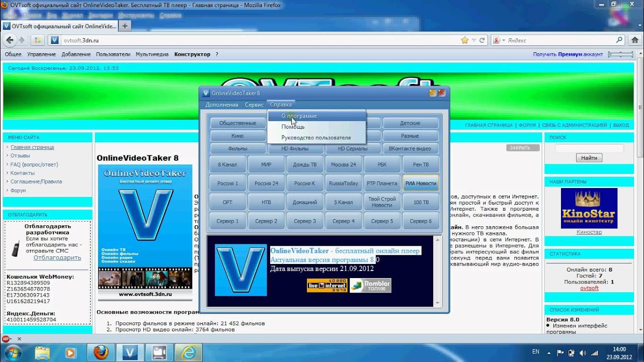Click the LiveInternet counter badge
Image resolution: width=644 pixels, height=362 pixels.
(327, 285)
